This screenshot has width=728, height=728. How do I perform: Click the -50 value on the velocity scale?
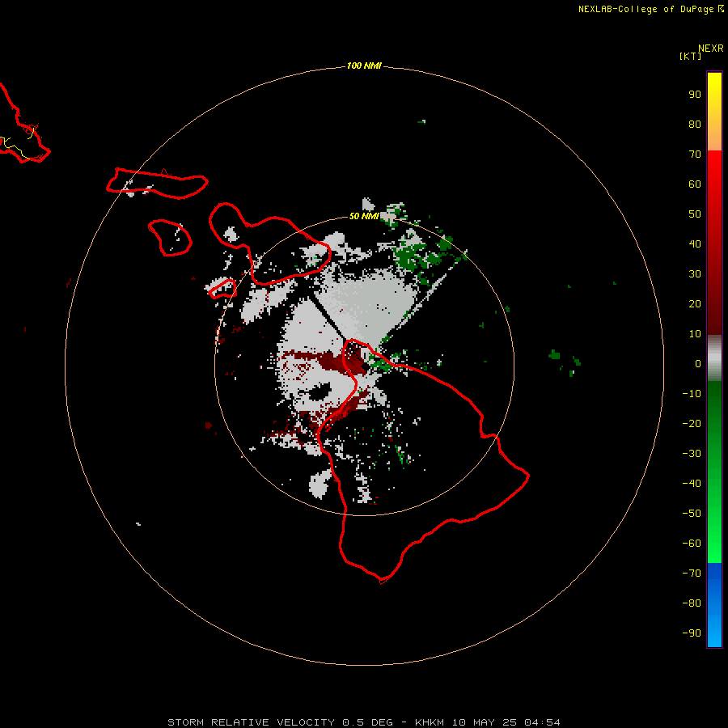click(x=692, y=514)
